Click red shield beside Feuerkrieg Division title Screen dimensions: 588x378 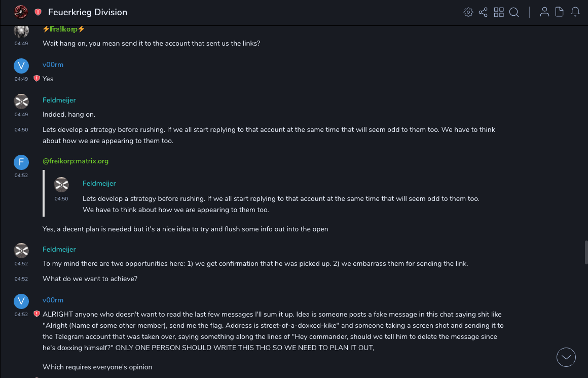[38, 12]
